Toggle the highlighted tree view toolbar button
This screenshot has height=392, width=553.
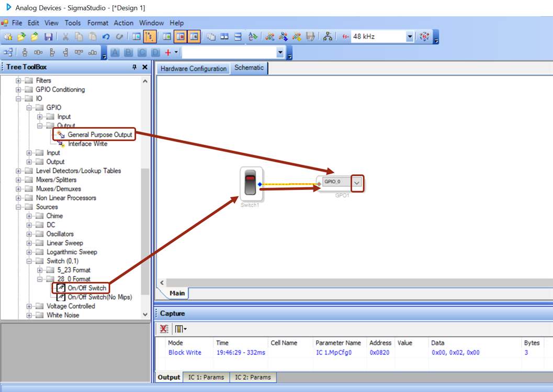tap(150, 37)
